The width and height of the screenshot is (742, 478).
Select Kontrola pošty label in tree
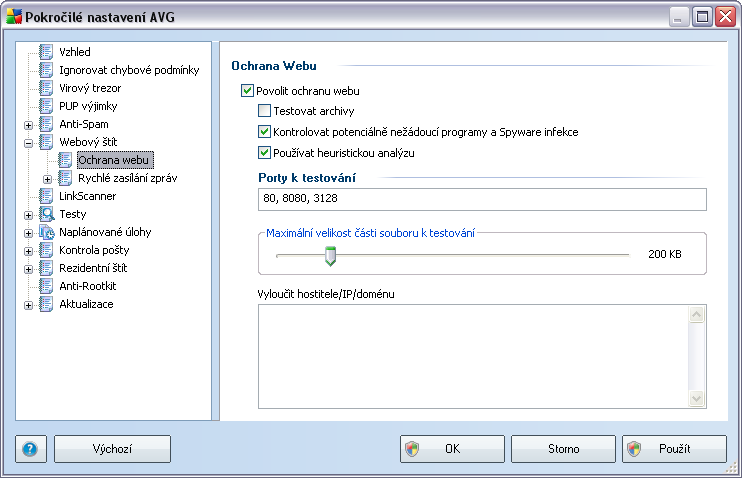[x=94, y=250]
